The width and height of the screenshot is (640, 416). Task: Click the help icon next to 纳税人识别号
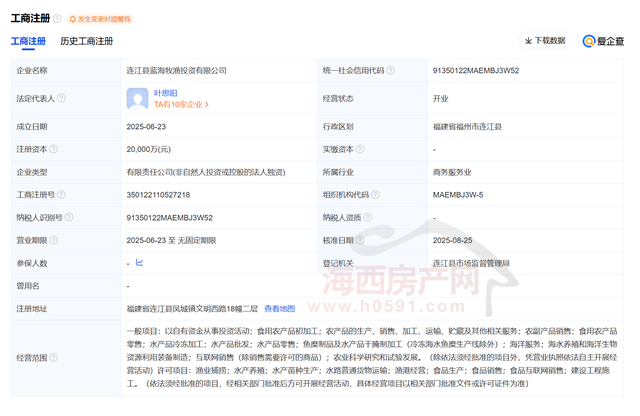pos(70,217)
